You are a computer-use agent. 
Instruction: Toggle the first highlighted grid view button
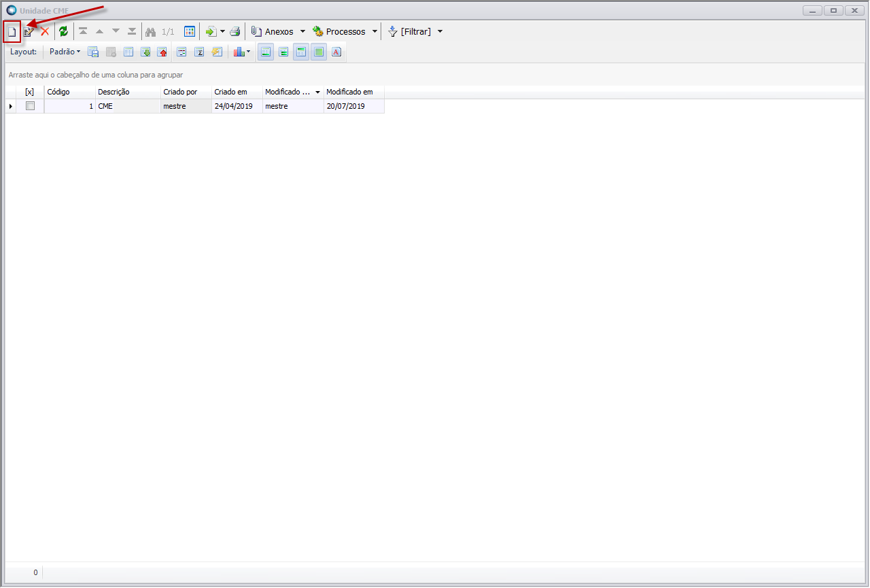(266, 52)
